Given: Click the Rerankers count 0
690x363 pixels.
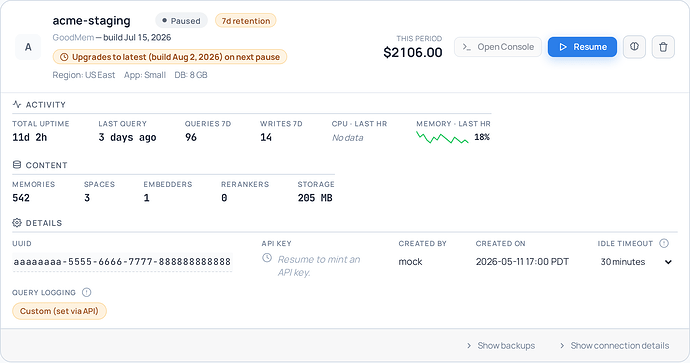Looking at the screenshot, I should [224, 198].
